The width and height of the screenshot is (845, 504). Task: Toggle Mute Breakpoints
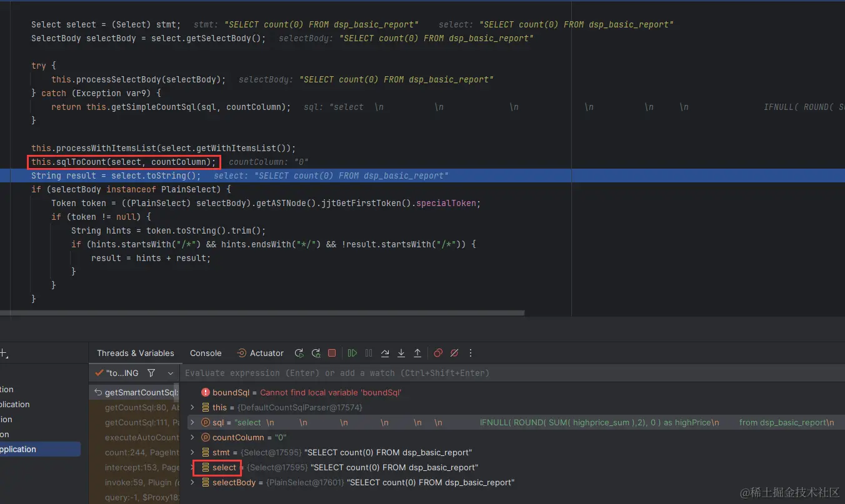[x=454, y=353]
